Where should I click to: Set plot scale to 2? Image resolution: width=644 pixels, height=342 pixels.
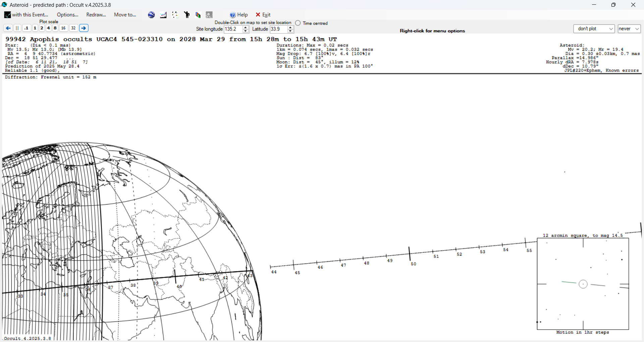(x=42, y=28)
